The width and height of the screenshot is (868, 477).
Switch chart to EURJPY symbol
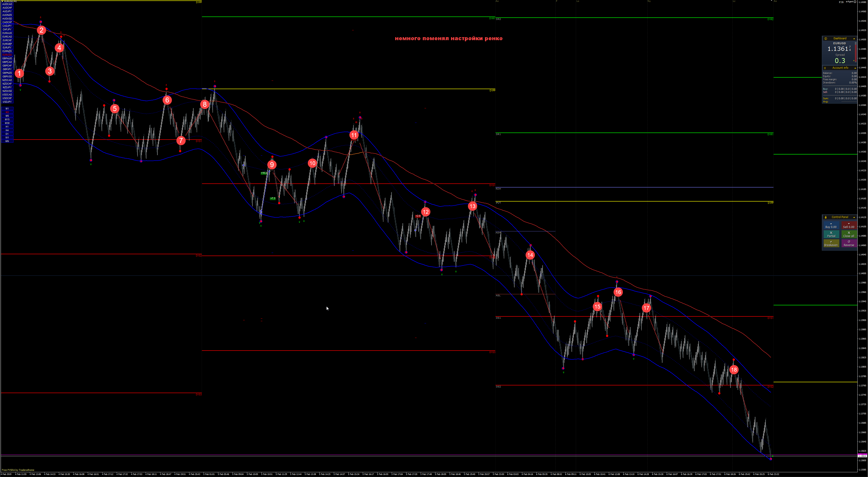pos(7,47)
